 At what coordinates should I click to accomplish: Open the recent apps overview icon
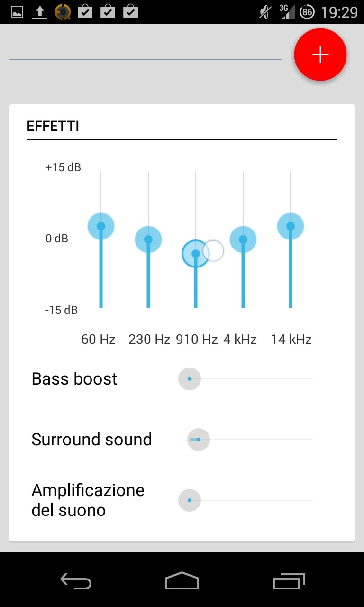(289, 580)
